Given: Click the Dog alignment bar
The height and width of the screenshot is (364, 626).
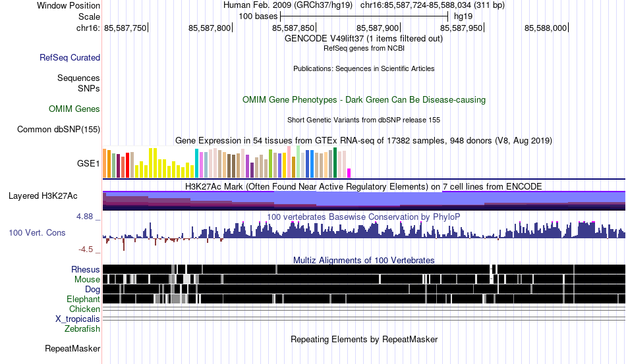Looking at the screenshot, I should (x=364, y=289).
